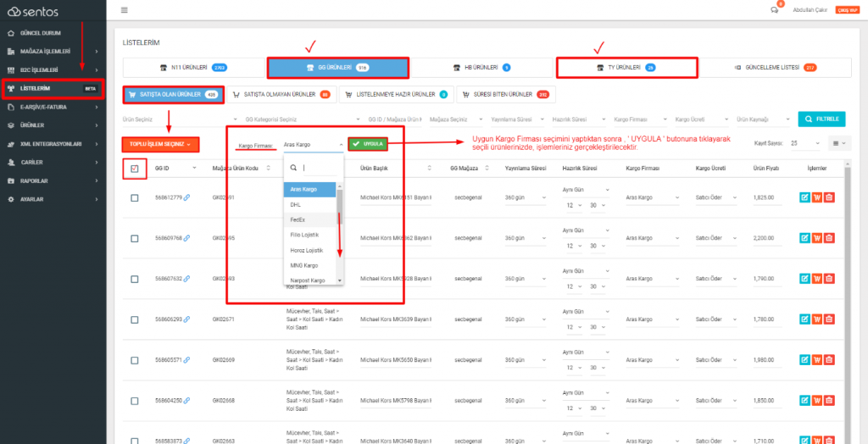
Task: Click red delete icon for product 568609768
Action: (829, 238)
